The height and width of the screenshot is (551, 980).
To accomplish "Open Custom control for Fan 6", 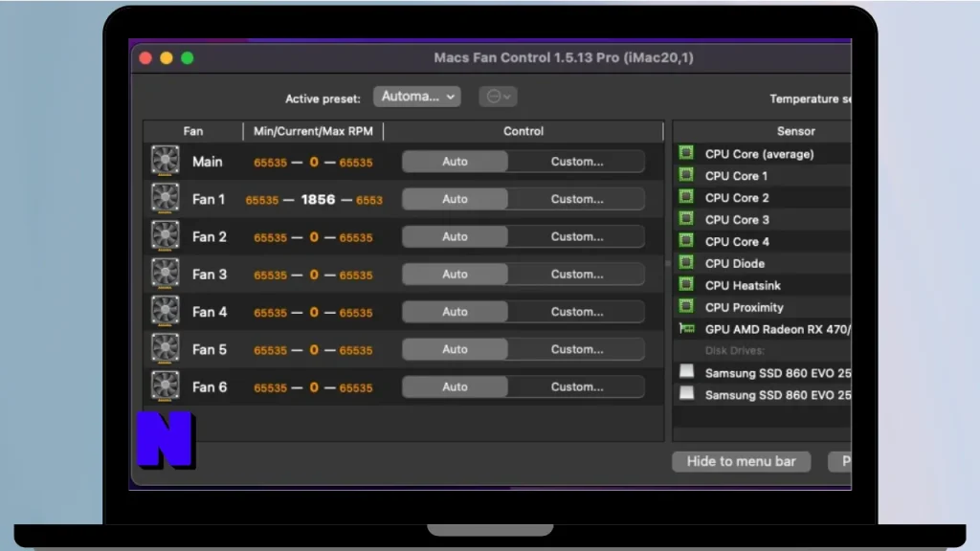I will pos(576,386).
